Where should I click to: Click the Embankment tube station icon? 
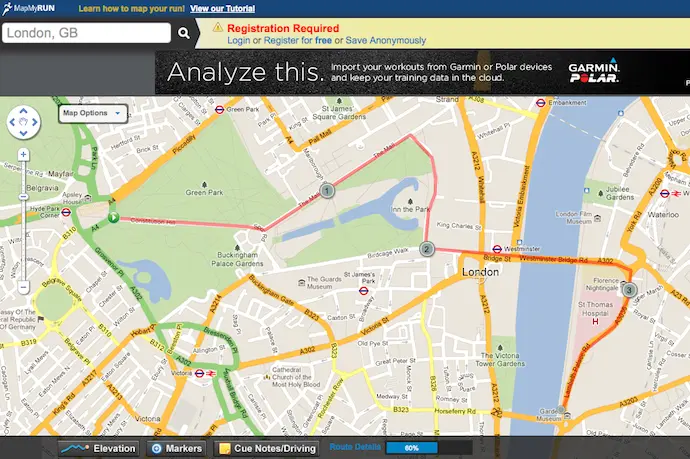click(x=540, y=103)
